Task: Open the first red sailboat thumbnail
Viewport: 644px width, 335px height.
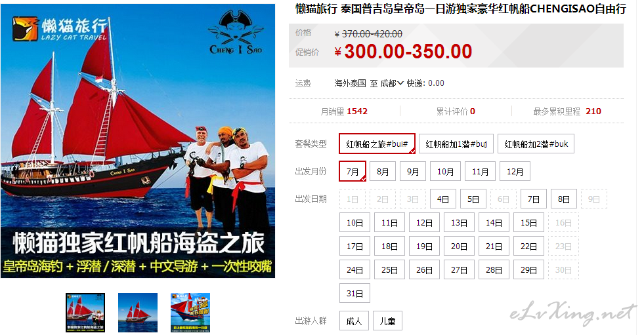Action: pyautogui.click(x=85, y=313)
